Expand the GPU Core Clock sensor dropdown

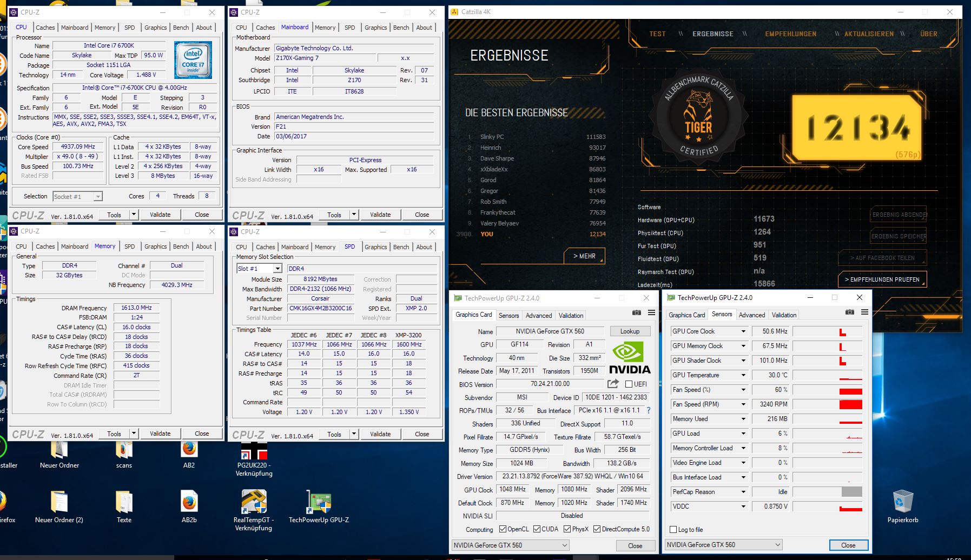(743, 331)
